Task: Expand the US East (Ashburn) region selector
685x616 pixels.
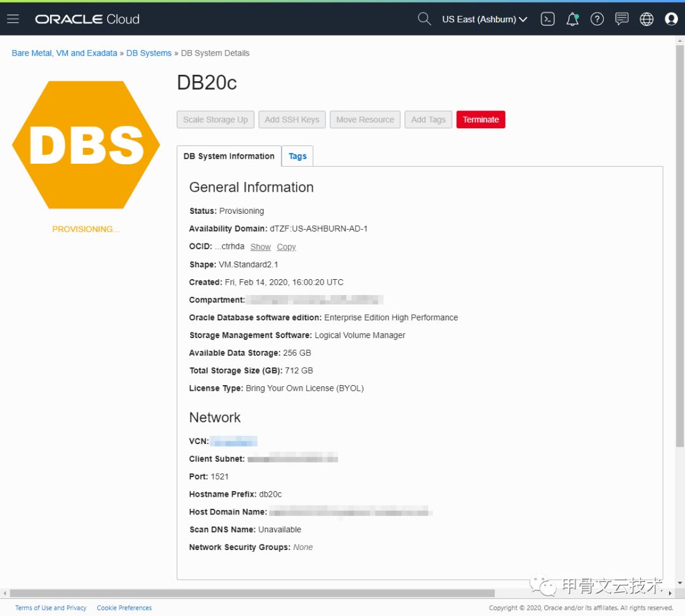Action: [x=485, y=19]
